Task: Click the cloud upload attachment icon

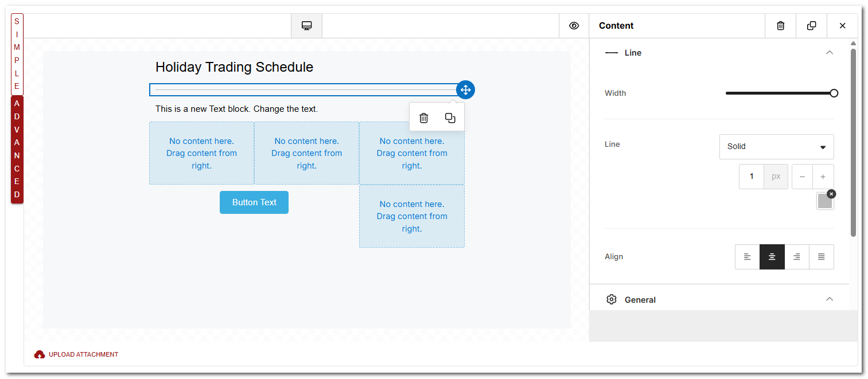Action: point(40,354)
